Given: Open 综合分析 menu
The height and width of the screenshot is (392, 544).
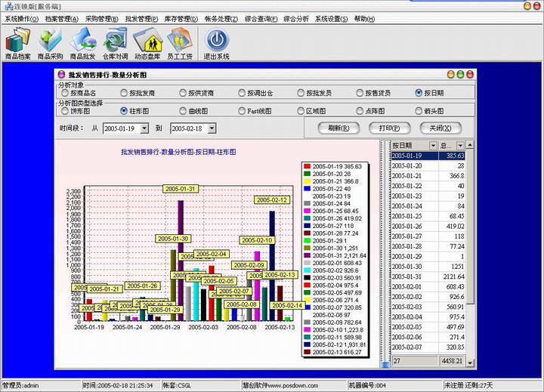Looking at the screenshot, I should pyautogui.click(x=296, y=19).
